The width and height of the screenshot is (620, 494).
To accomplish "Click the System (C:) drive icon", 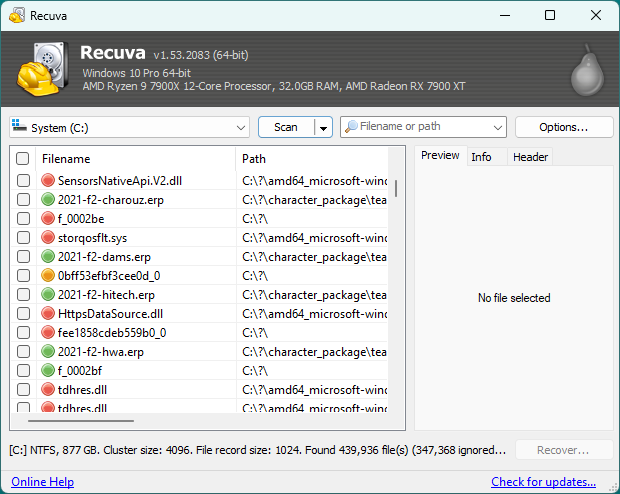I will (x=19, y=126).
